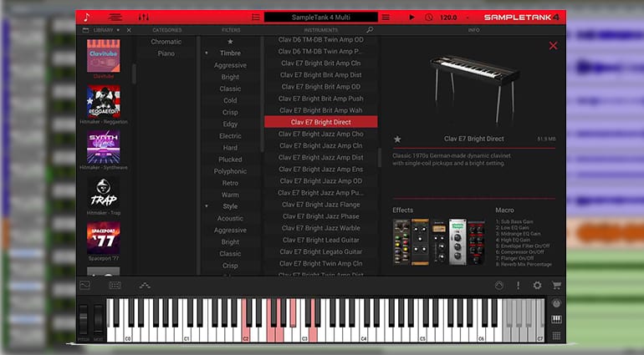Select the silver flanger pedal effect
Screen dimensions: 644x355
(457, 241)
